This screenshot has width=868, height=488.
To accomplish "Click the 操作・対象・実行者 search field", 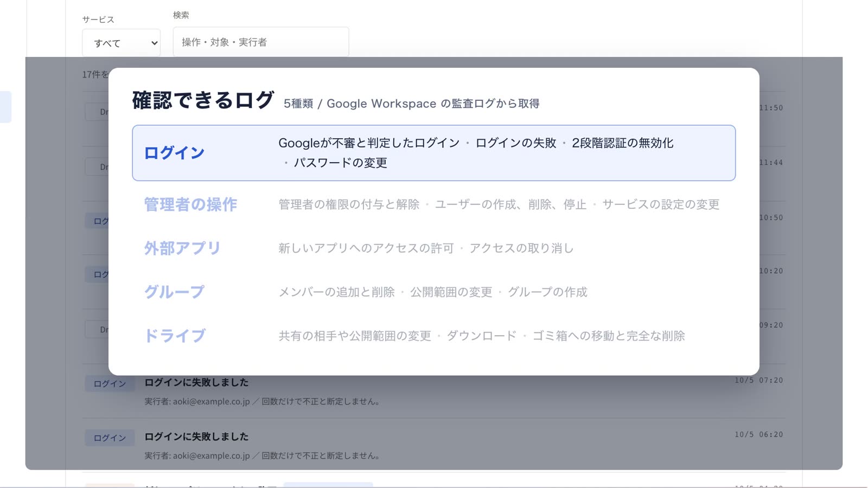I will [x=261, y=42].
